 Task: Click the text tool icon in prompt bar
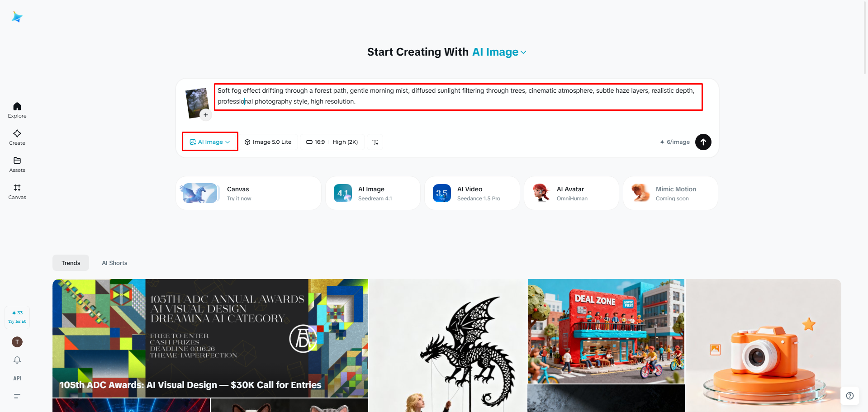coord(375,142)
